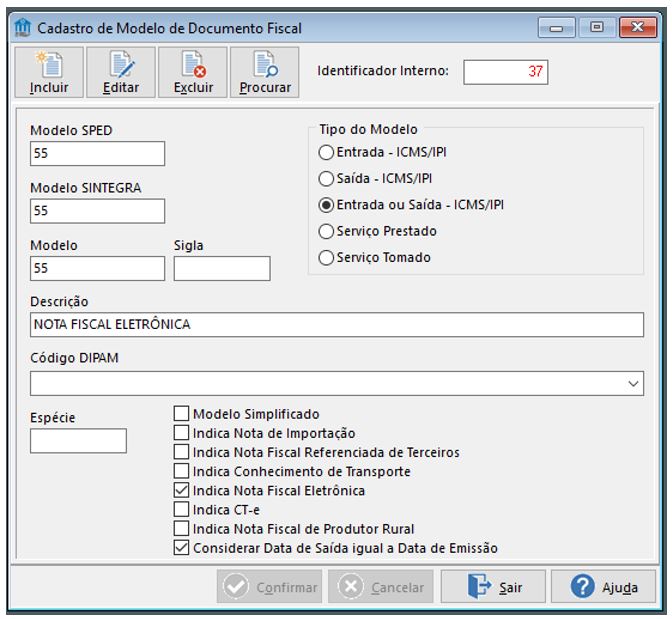This screenshot has width=672, height=619.
Task: Click the Espécie input field
Action: click(78, 441)
